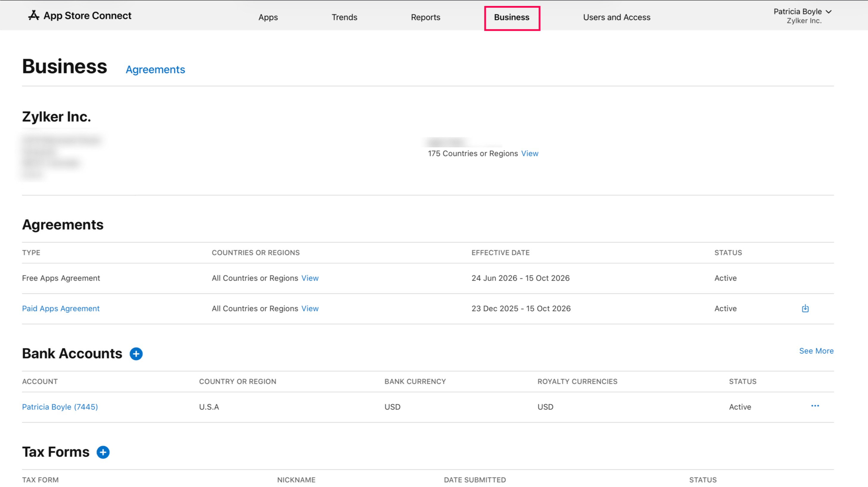Click the Zylker Inc. company heading
This screenshot has height=487, width=868.
click(57, 117)
